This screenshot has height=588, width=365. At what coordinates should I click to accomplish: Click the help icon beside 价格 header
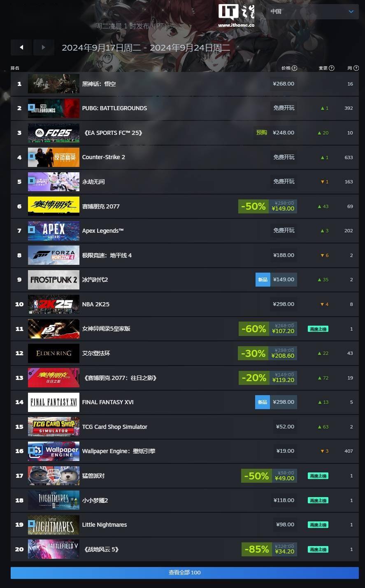tap(294, 68)
